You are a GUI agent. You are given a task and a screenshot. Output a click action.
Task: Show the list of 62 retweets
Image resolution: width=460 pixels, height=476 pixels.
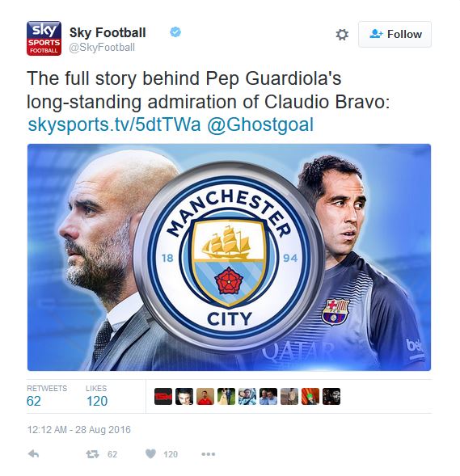click(x=47, y=397)
